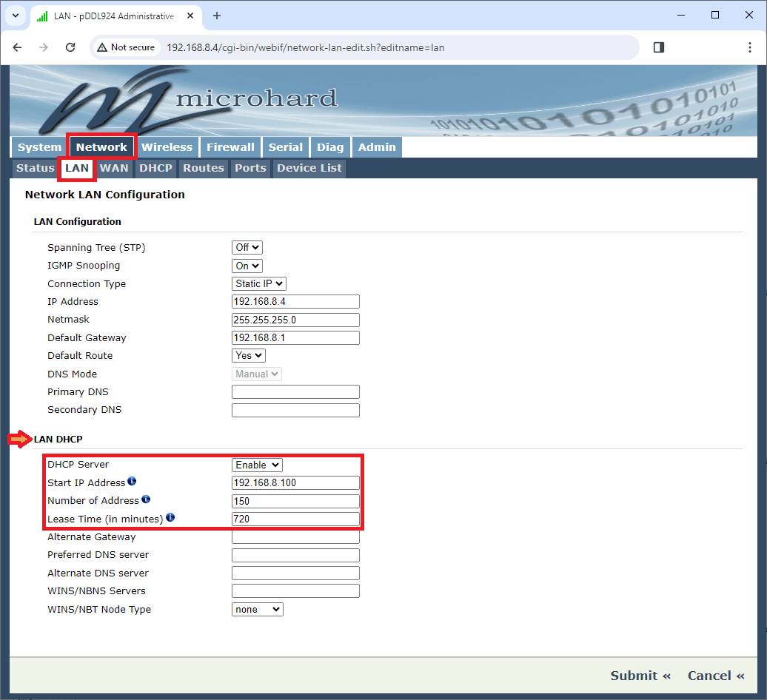Click the browser back arrow

click(x=18, y=47)
